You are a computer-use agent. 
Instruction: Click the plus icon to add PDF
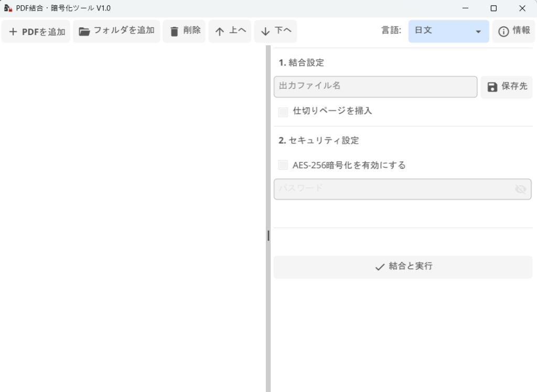(x=13, y=32)
